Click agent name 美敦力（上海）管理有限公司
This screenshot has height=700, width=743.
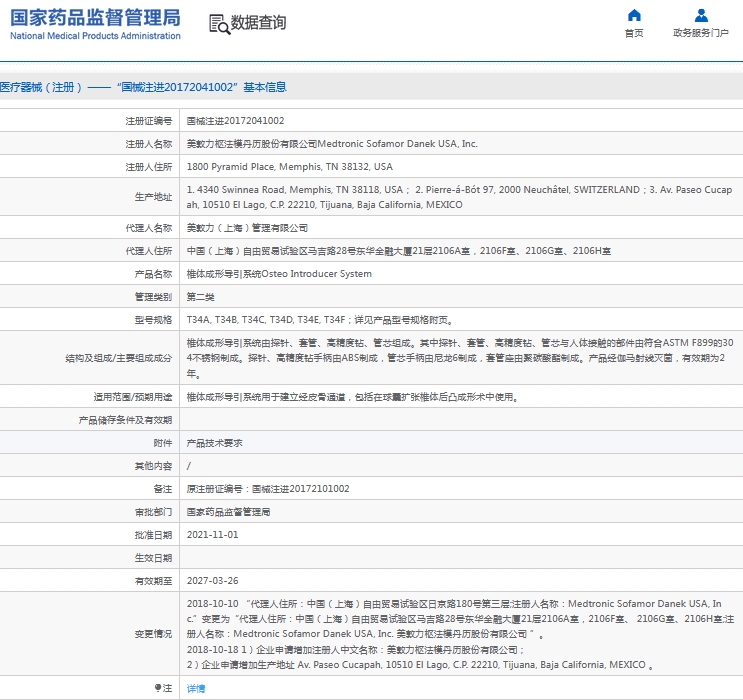[x=247, y=227]
